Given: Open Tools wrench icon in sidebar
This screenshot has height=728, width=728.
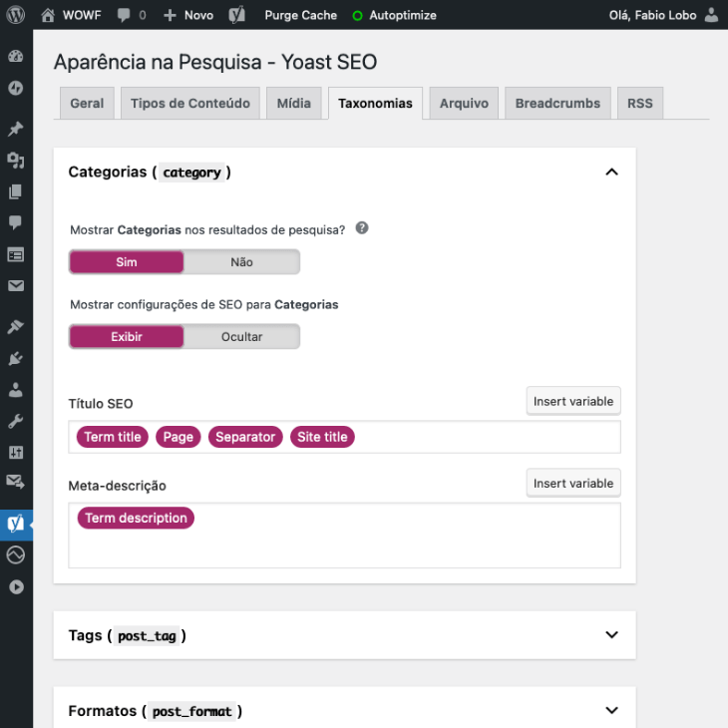Looking at the screenshot, I should pyautogui.click(x=16, y=421).
